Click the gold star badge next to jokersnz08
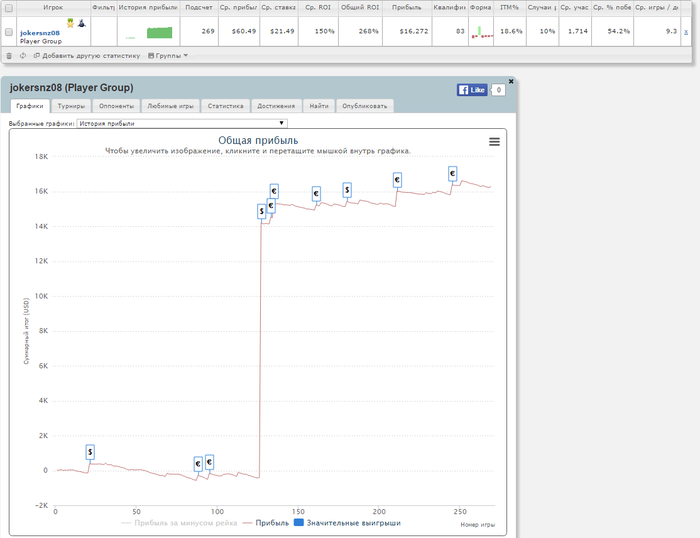 71,23
